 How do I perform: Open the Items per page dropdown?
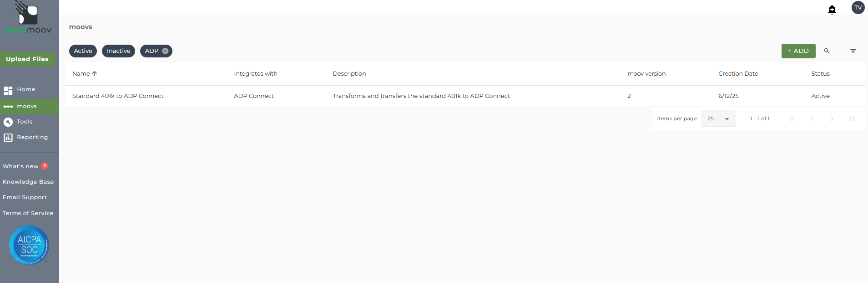[x=718, y=119]
